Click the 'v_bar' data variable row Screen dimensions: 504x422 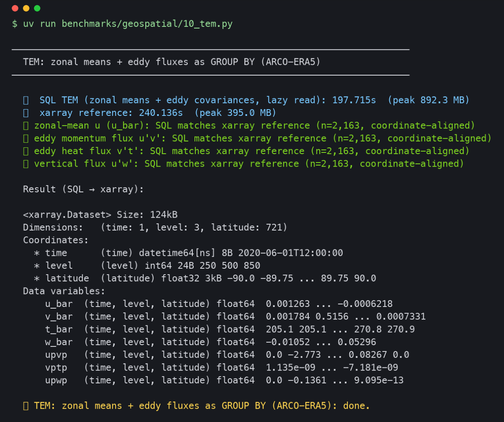coord(236,316)
